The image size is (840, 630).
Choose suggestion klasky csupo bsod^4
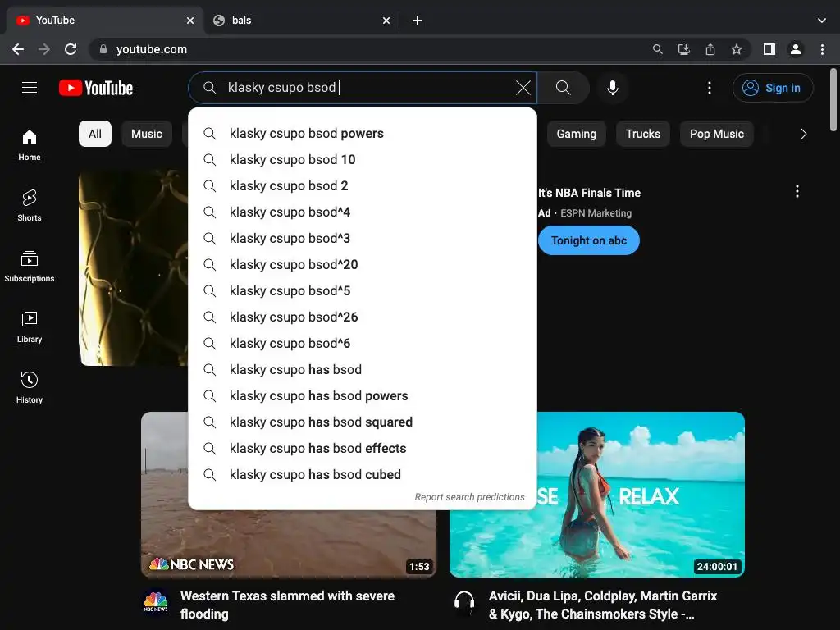pos(362,212)
